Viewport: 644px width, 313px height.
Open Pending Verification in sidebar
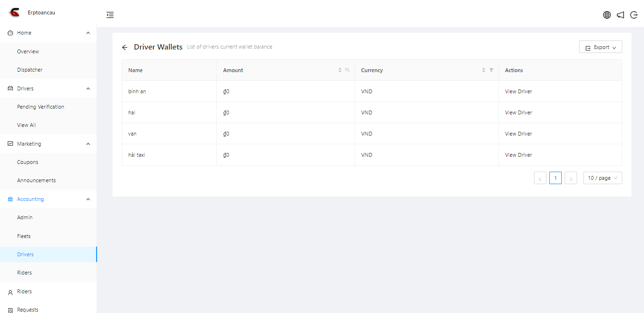pos(40,107)
